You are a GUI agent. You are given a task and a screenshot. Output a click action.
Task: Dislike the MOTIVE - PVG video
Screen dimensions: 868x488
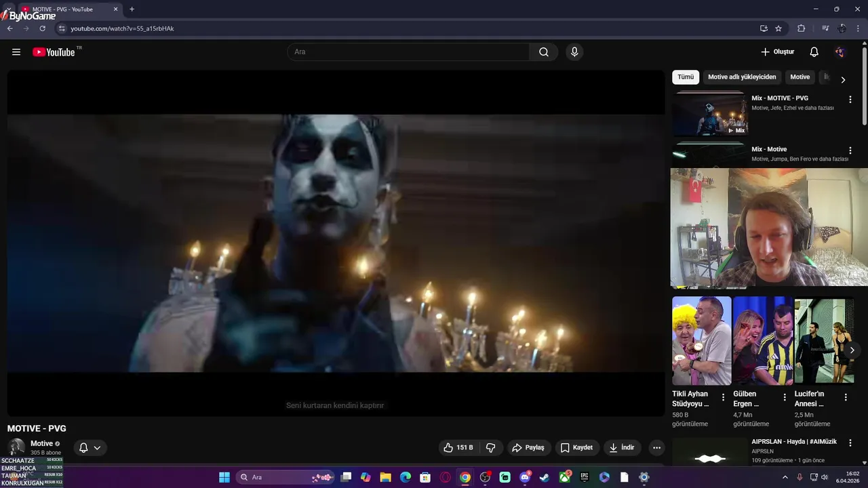[x=490, y=447]
